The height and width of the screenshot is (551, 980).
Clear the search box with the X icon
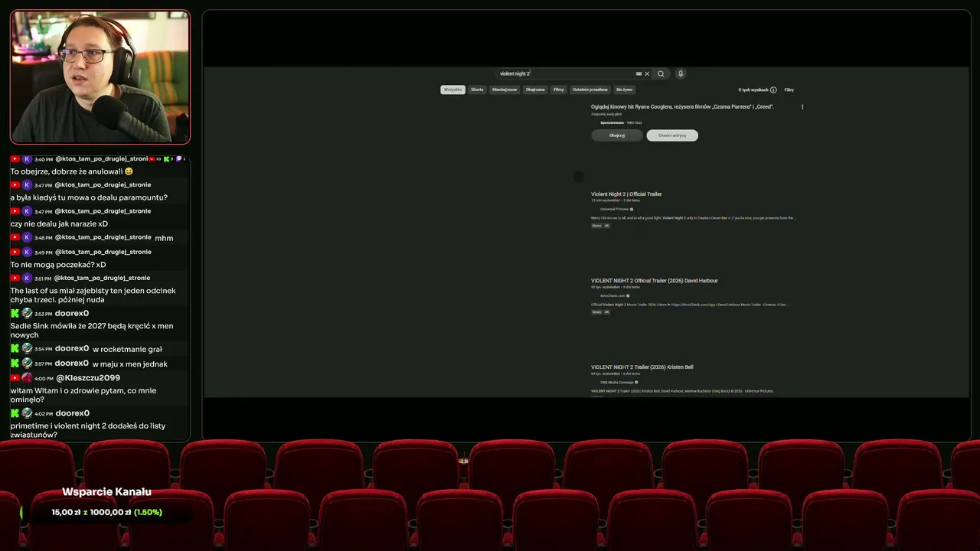pyautogui.click(x=647, y=73)
